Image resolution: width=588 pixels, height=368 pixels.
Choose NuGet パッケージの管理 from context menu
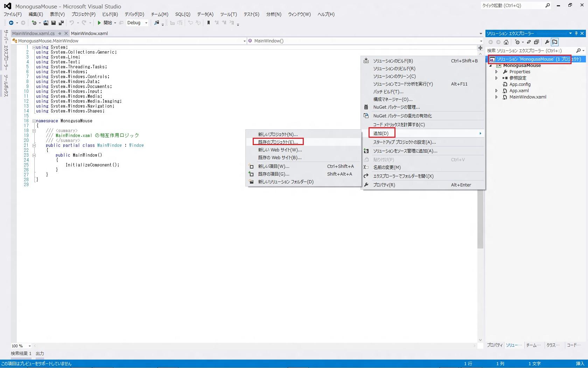(396, 107)
